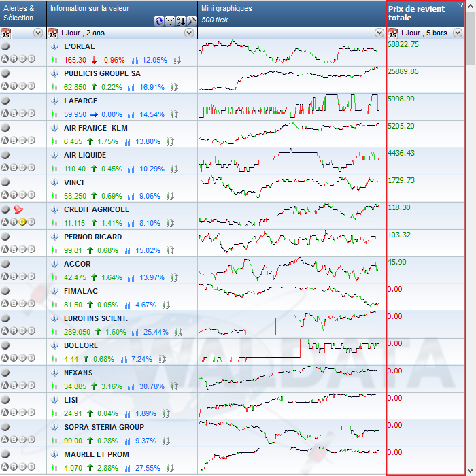Click the calendar icon in Alertes column

point(5,33)
